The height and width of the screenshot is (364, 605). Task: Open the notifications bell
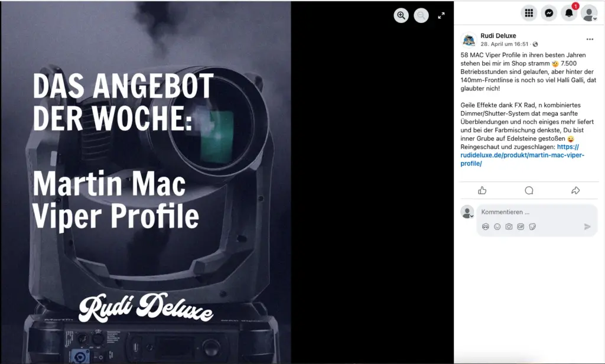pos(569,13)
